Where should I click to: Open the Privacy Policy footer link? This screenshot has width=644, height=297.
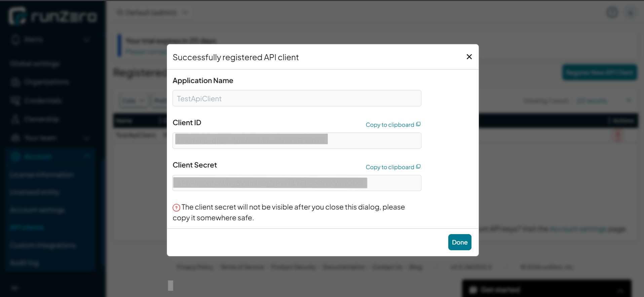pos(195,267)
